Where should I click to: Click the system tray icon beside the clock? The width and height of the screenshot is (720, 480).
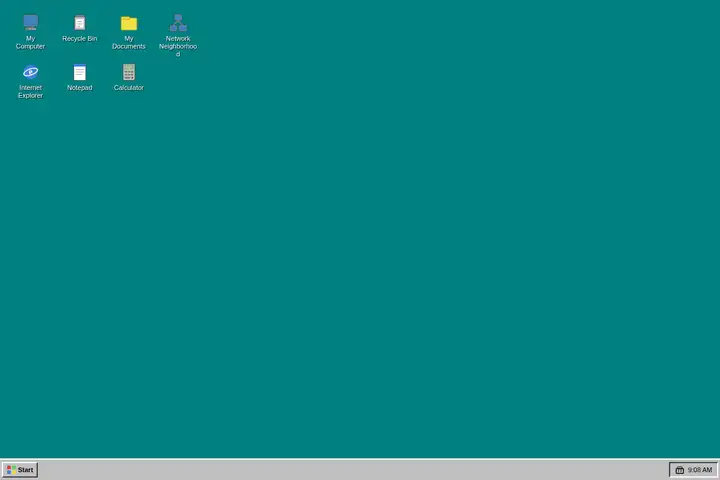680,470
